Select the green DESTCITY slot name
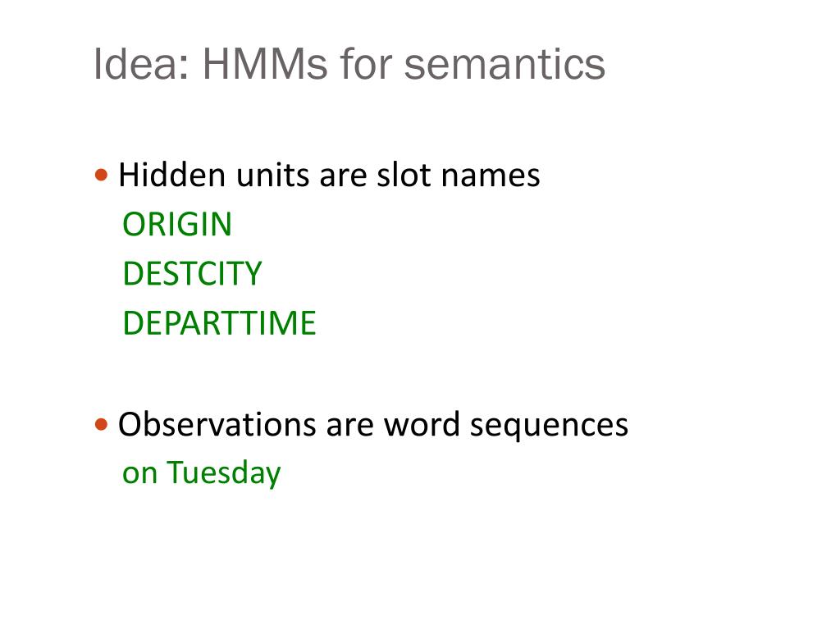840x630 pixels. coord(192,274)
